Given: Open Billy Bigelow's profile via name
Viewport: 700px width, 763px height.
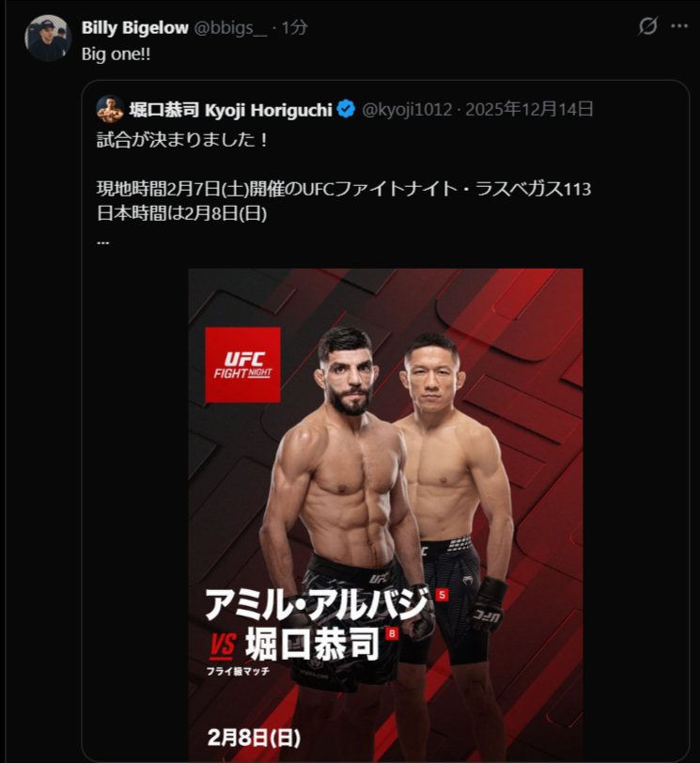Looking at the screenshot, I should (135, 27).
